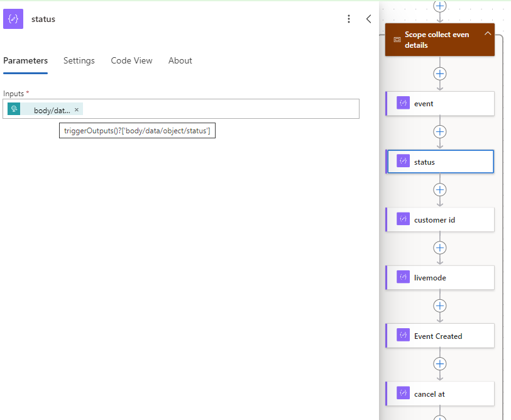This screenshot has height=420, width=511.
Task: Select the customer id action icon
Action: 403,219
